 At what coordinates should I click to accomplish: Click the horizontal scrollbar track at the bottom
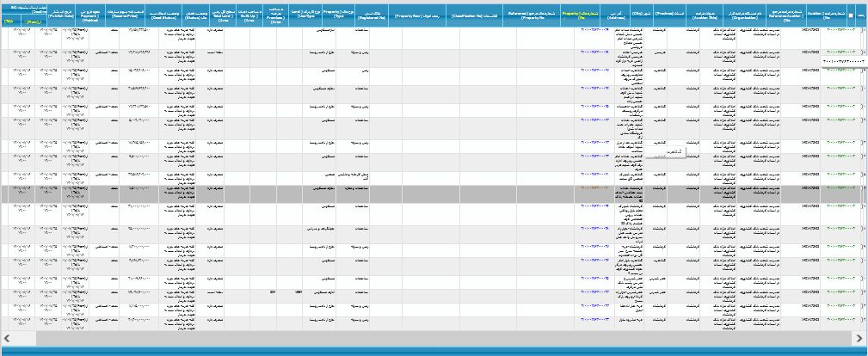[430, 338]
